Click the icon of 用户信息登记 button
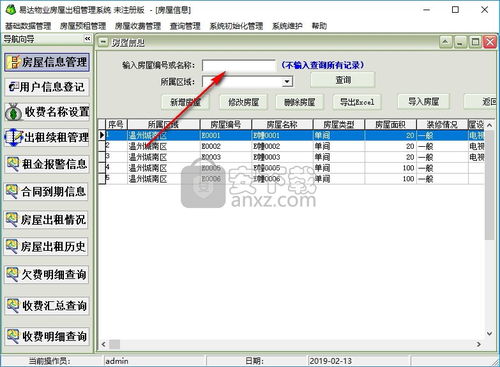 [13, 87]
